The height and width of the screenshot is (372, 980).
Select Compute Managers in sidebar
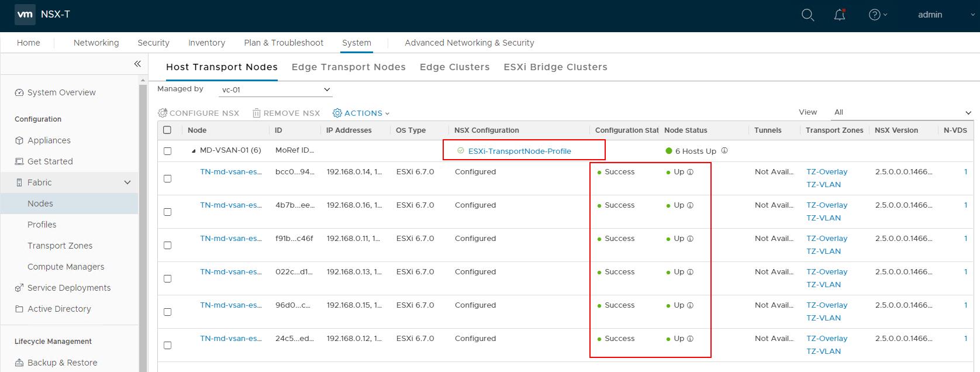(x=66, y=267)
